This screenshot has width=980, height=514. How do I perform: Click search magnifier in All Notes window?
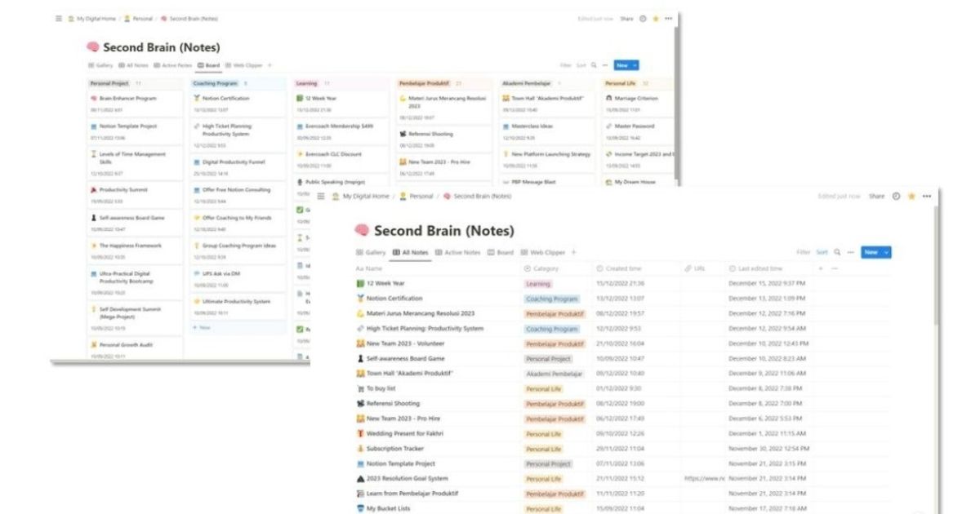837,252
